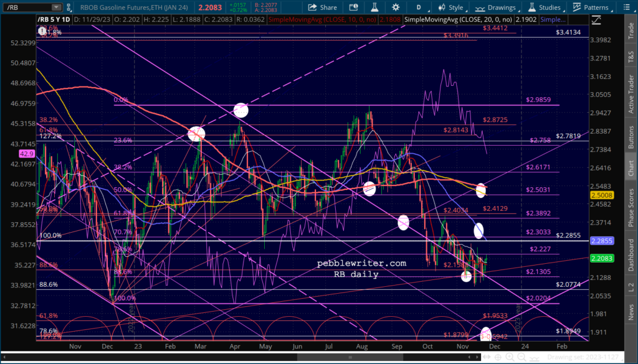This screenshot has height=364, width=638.
Task: Open chart settings gear icon
Action: 395,7
